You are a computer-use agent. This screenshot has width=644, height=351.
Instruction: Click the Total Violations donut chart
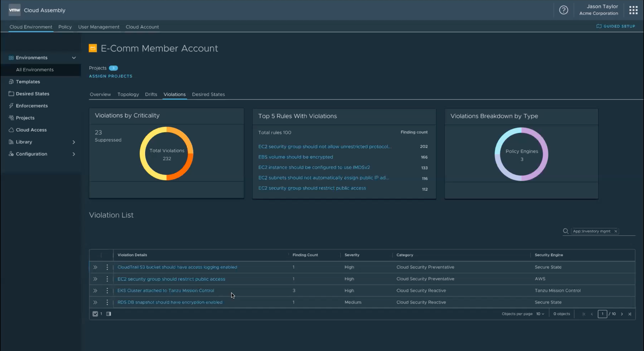click(x=167, y=154)
